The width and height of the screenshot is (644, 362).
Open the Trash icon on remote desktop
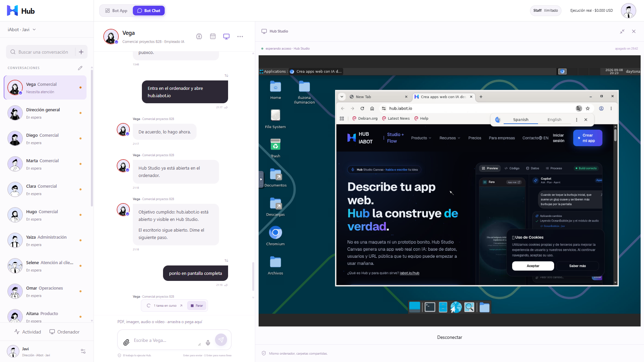(275, 148)
